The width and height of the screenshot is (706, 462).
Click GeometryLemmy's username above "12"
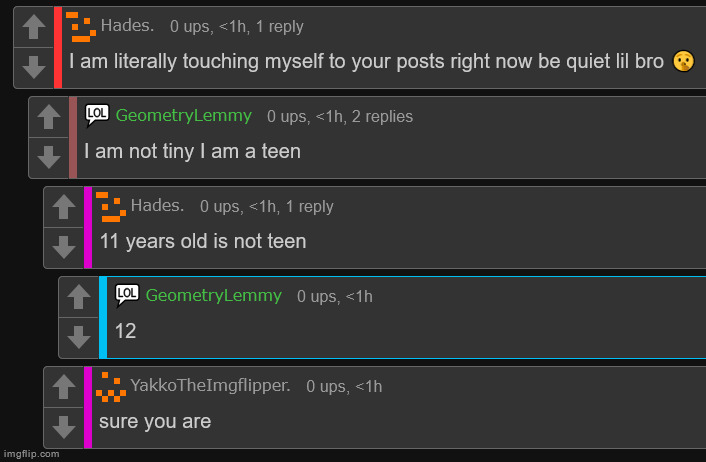pyautogui.click(x=213, y=296)
